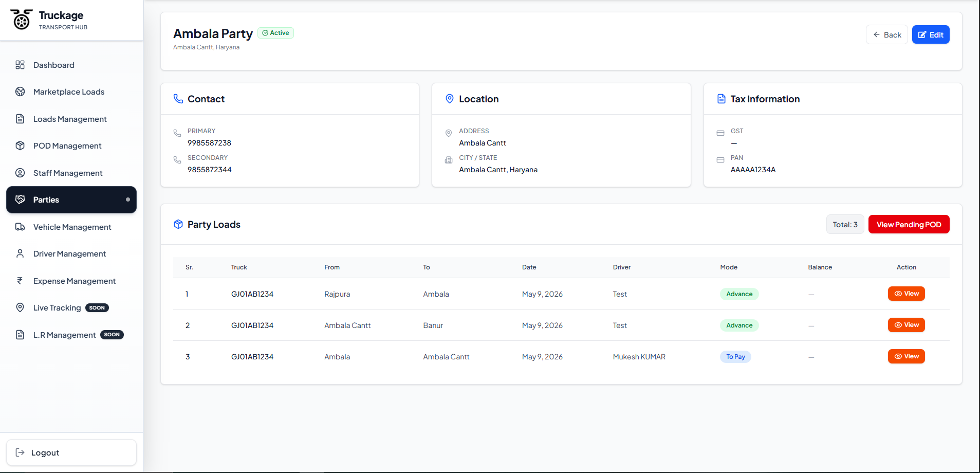Click the Mode column header
The image size is (980, 473).
(729, 267)
